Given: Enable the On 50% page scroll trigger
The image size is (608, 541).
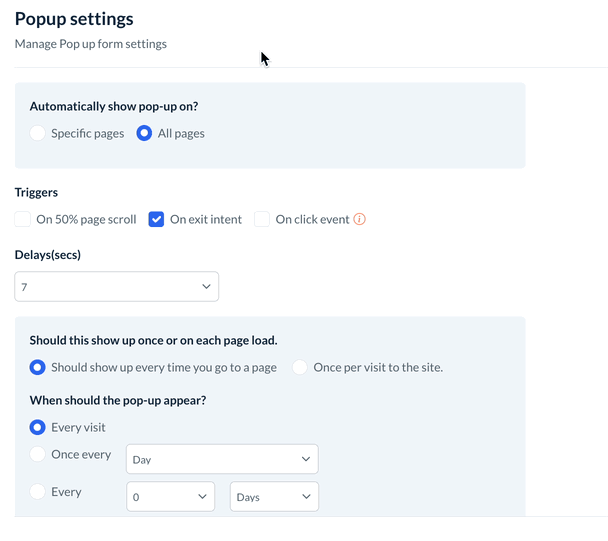Looking at the screenshot, I should point(23,220).
